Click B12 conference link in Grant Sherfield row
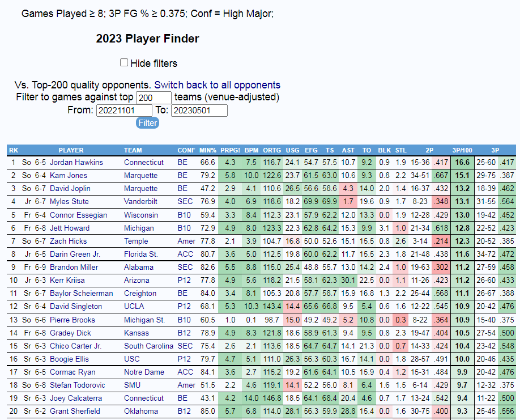 184,411
